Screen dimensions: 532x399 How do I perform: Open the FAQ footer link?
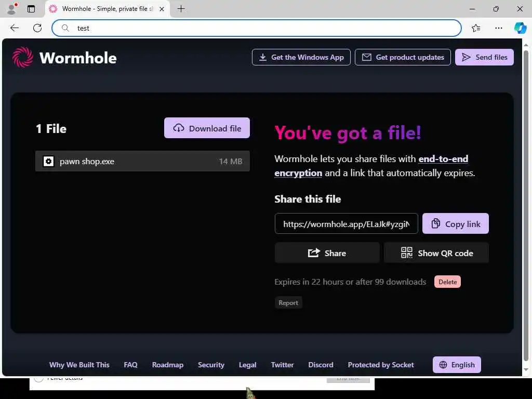130,365
